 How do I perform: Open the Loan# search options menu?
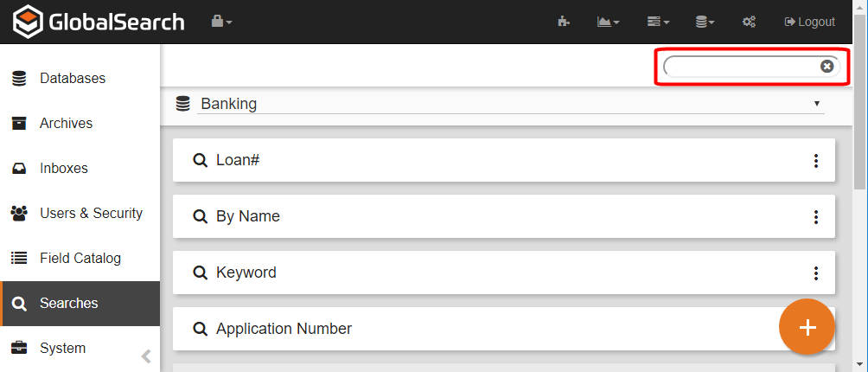pos(815,161)
